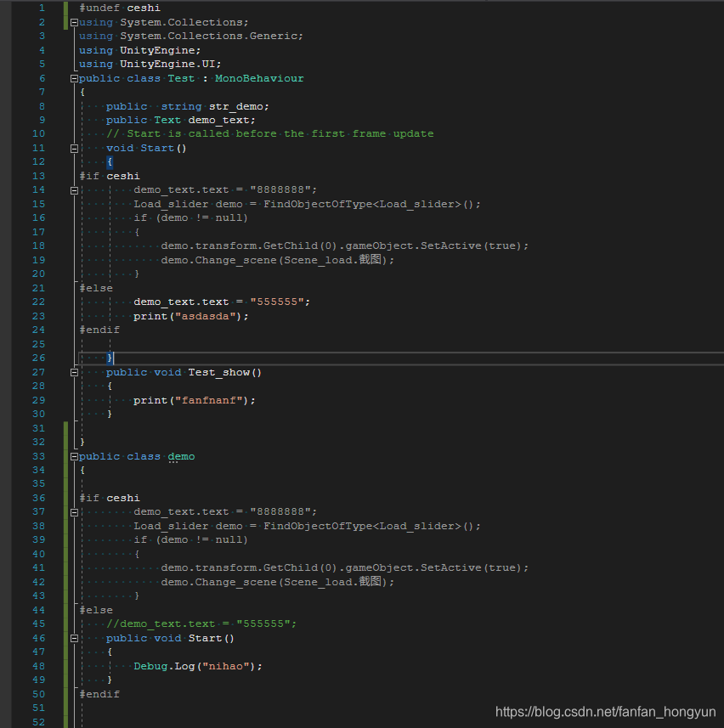Click line number 26 to select that line
724x728 pixels.
click(38, 358)
